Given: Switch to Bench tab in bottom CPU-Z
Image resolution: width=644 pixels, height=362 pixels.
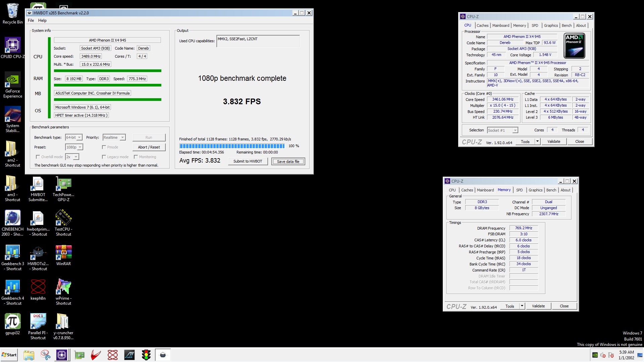Looking at the screenshot, I should click(x=551, y=190).
